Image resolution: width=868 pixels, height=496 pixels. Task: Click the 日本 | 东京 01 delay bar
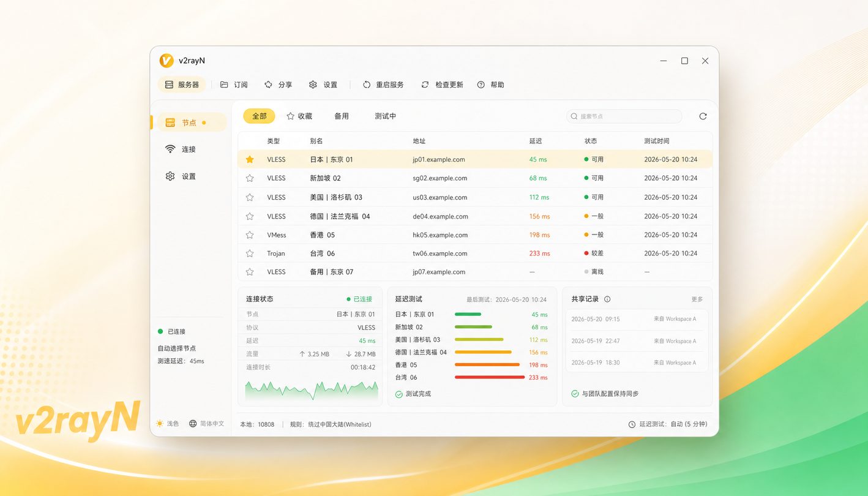[468, 315]
